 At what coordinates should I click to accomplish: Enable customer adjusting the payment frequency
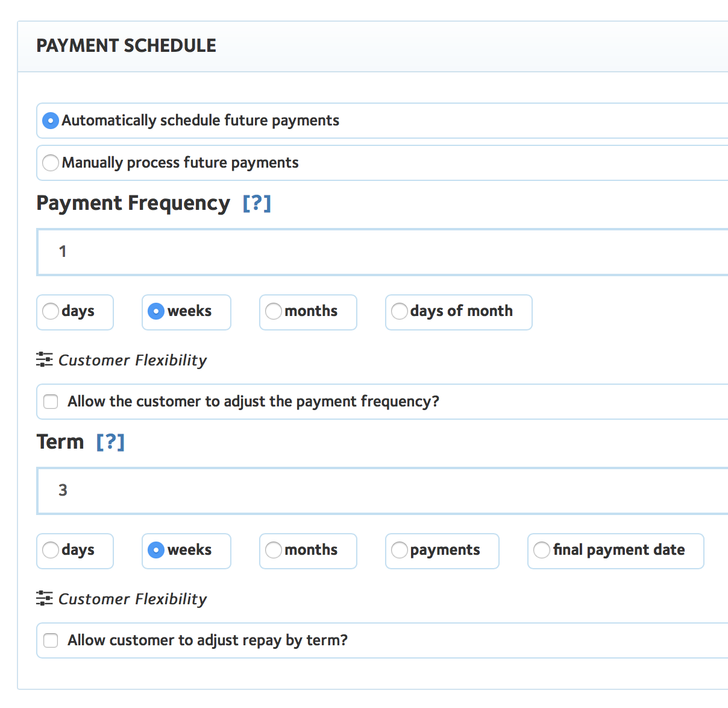[51, 402]
